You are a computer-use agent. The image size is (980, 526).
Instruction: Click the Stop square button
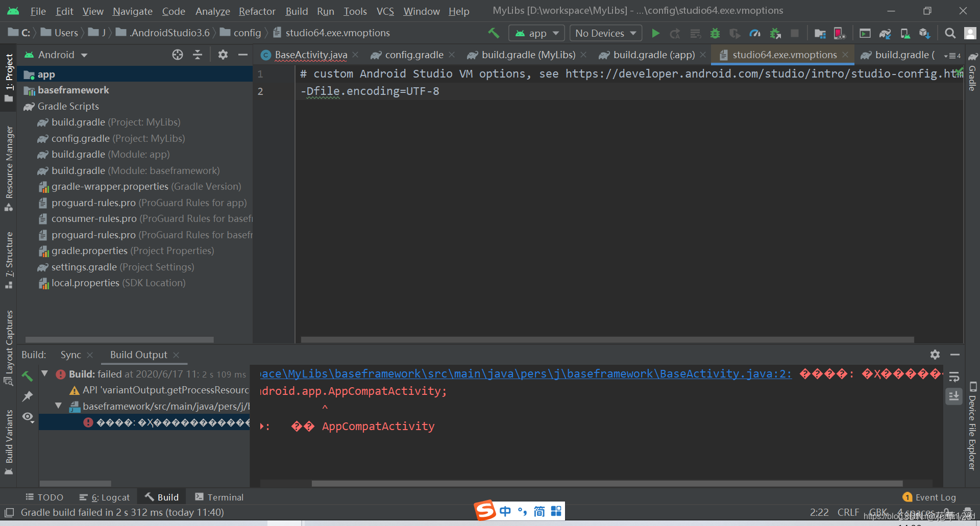point(795,33)
